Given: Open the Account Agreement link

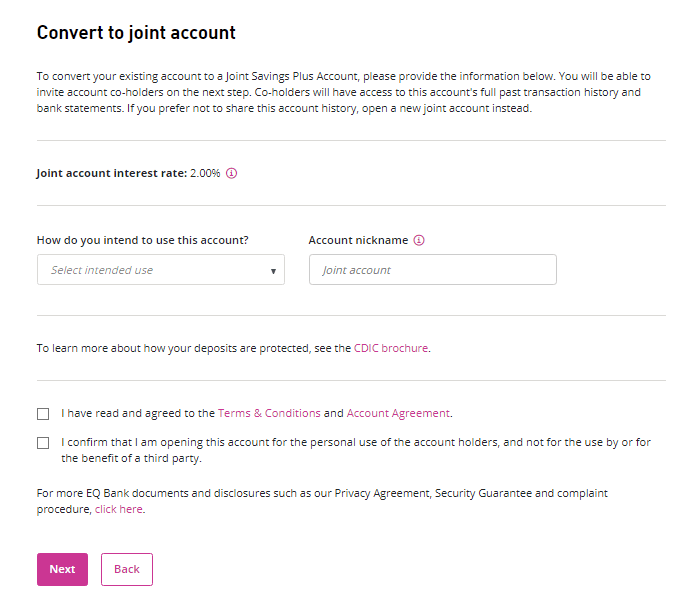Looking at the screenshot, I should tap(398, 413).
